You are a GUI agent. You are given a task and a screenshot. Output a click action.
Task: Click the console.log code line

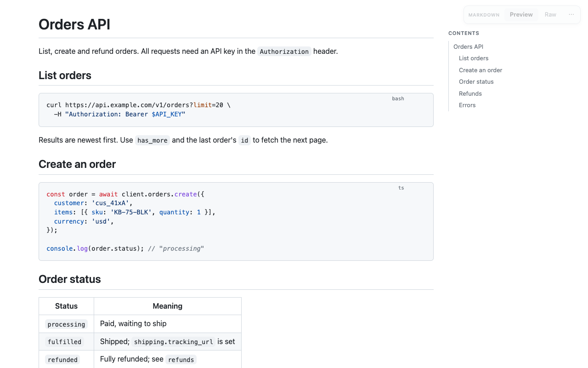(125, 249)
